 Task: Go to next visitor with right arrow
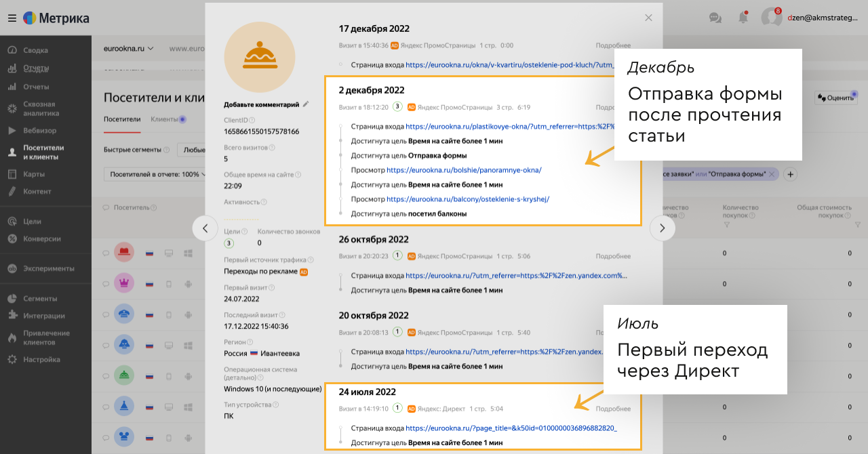point(663,228)
